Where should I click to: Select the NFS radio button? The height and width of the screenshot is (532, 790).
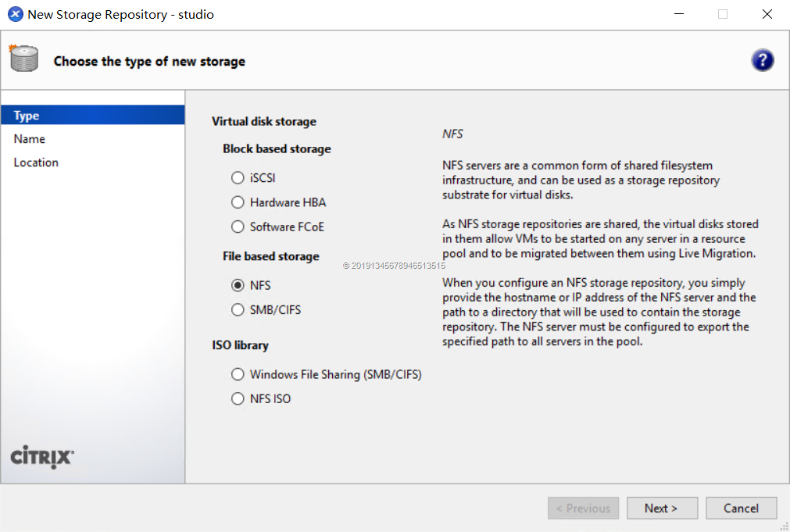click(x=238, y=286)
